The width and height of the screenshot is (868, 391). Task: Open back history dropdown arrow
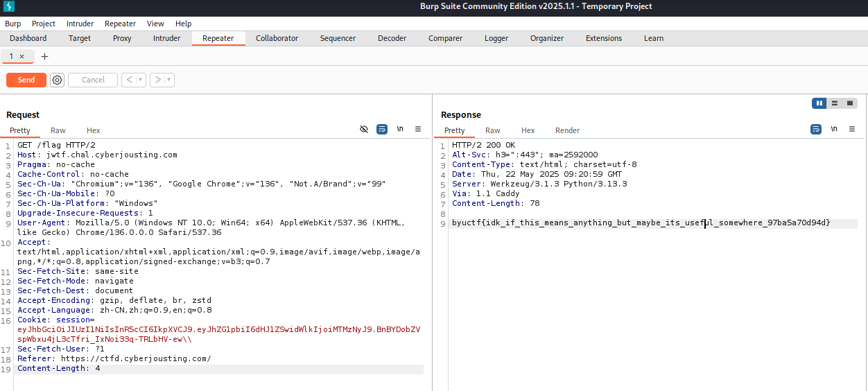point(141,80)
